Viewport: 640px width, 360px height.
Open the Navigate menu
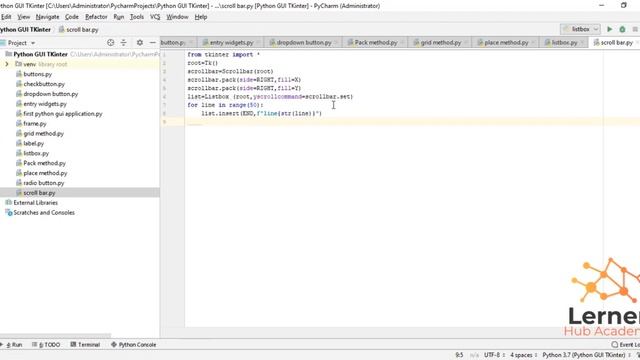coord(47,17)
